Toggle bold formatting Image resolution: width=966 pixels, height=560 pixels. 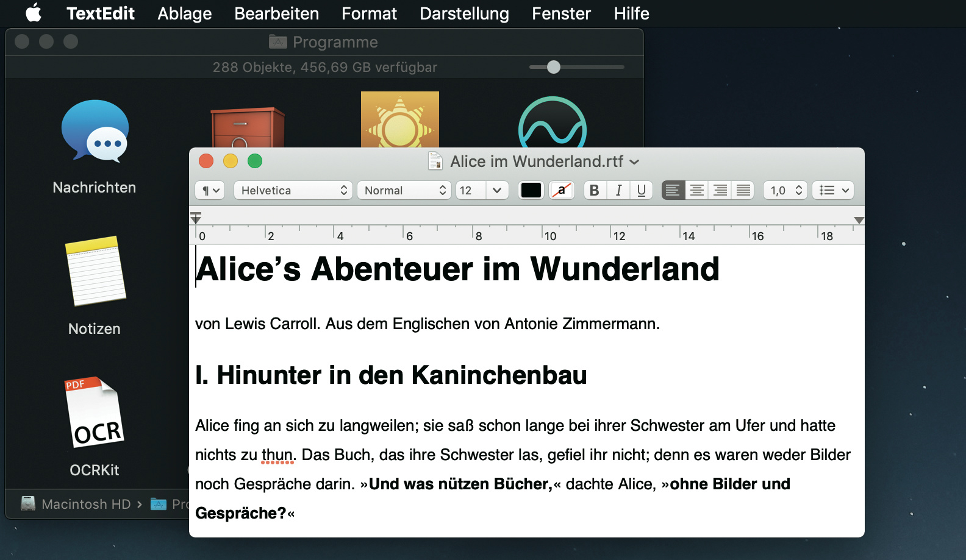pyautogui.click(x=595, y=191)
